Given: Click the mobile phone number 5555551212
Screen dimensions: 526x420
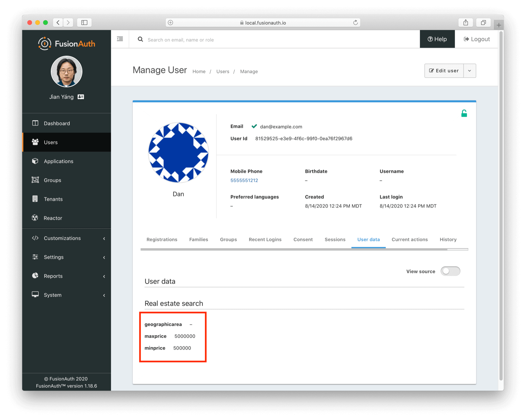Looking at the screenshot, I should [244, 180].
